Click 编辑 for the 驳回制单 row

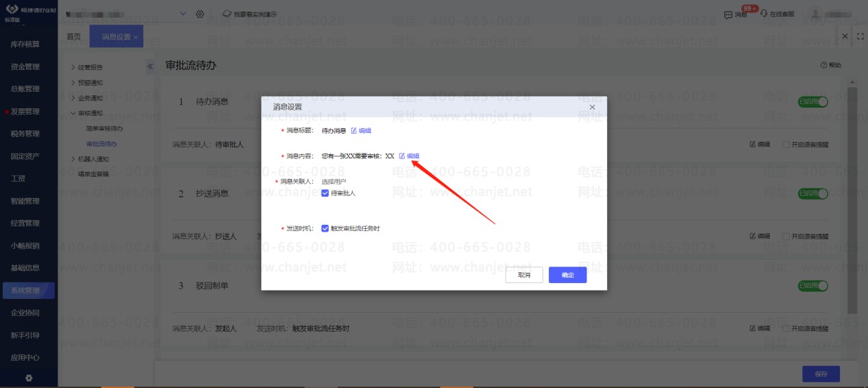pos(760,328)
